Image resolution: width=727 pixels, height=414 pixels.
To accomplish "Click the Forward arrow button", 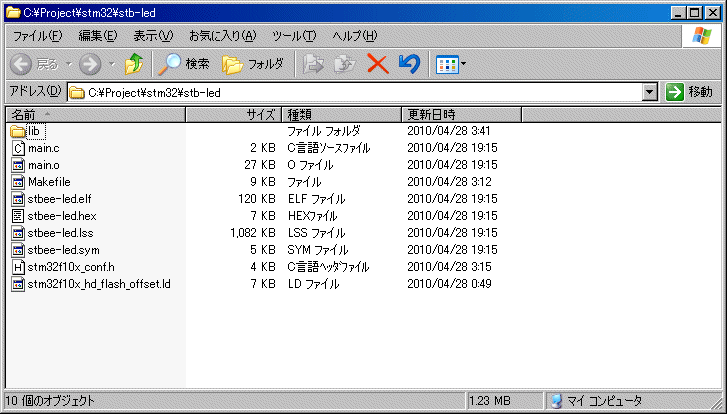I will pos(90,64).
